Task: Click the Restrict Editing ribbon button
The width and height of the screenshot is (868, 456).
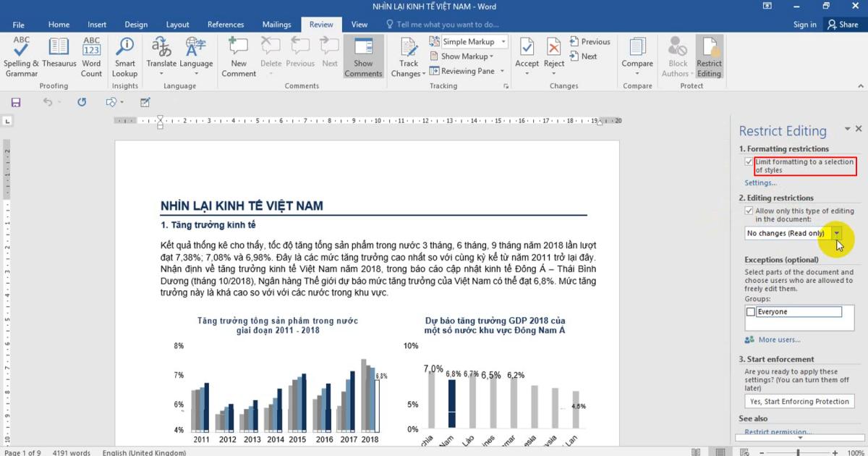Action: coord(709,56)
